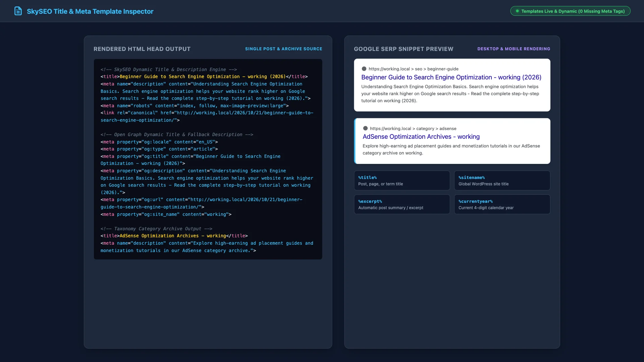Screen dimensions: 644x362
Task: Select the %sitename% variable card
Action: 502,180
